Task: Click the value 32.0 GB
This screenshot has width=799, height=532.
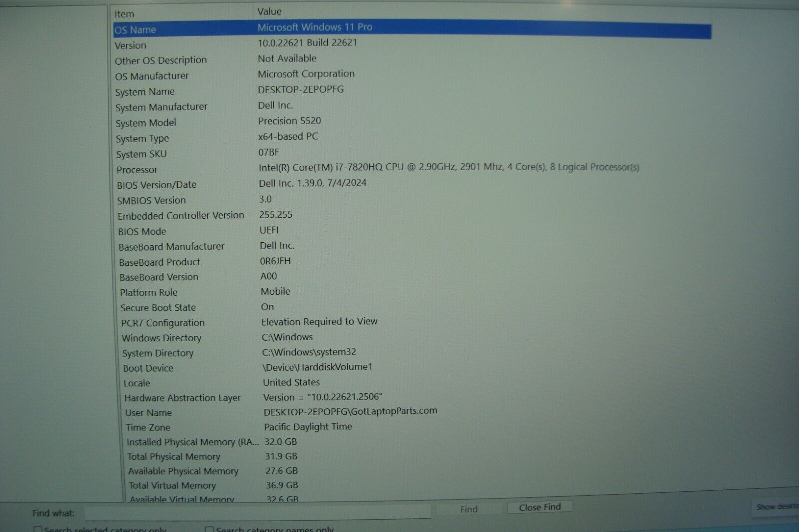Action: pos(280,442)
